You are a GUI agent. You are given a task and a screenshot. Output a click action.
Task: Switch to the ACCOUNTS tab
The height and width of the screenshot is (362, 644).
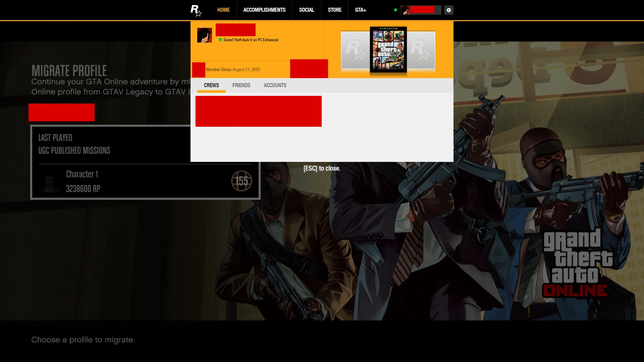(275, 85)
